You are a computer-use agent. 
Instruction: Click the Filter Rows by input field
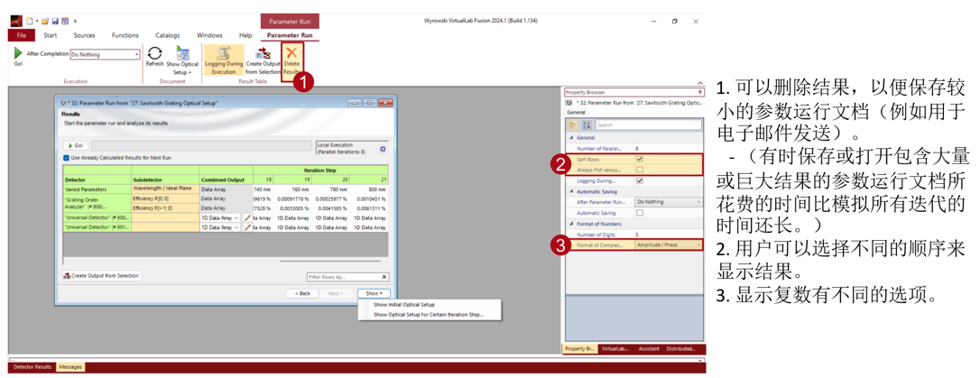coord(347,277)
